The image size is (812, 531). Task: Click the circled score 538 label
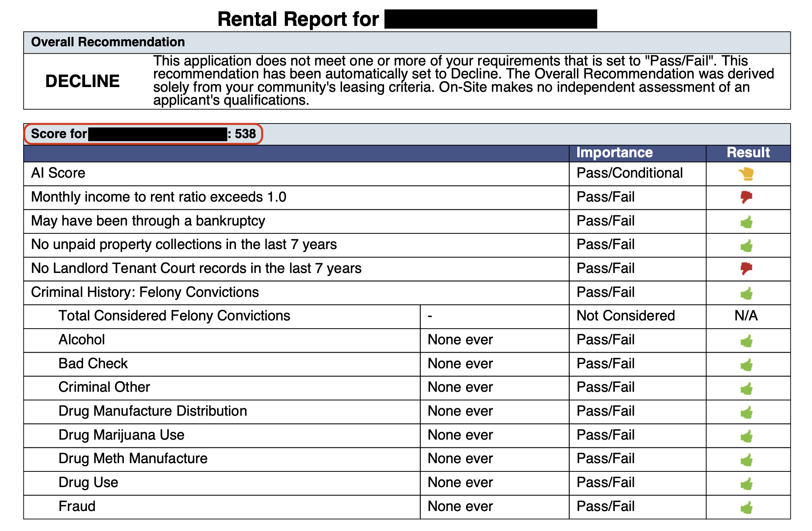(245, 134)
